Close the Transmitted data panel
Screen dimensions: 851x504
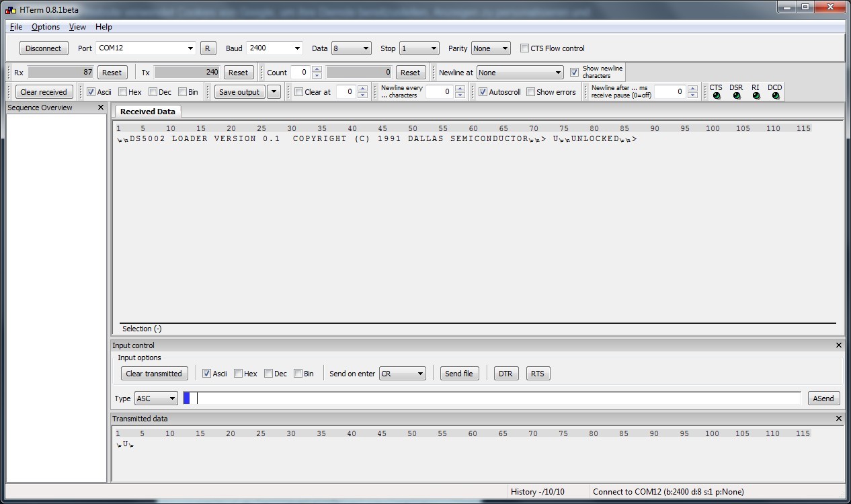tap(838, 419)
